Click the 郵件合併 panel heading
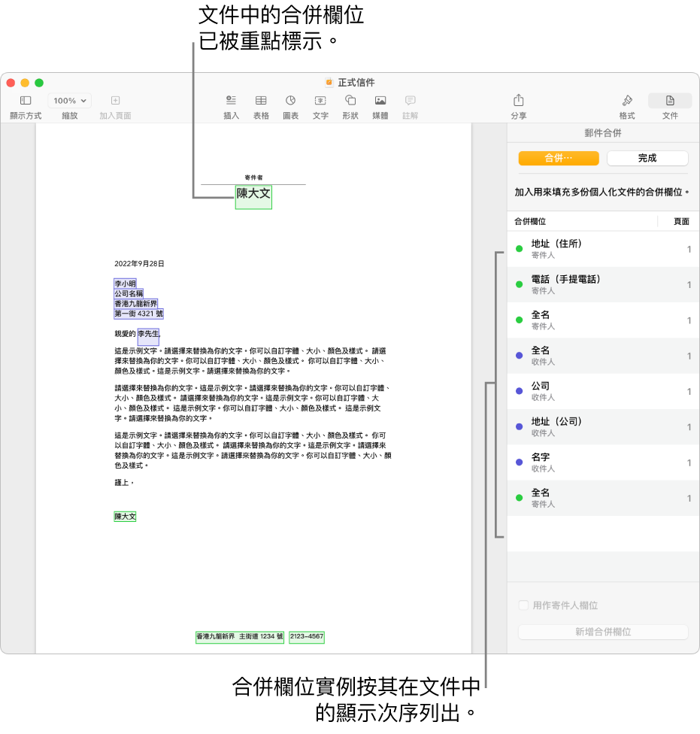The image size is (700, 734). point(603,133)
